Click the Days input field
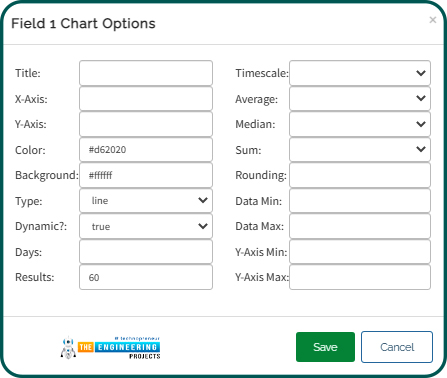 [146, 252]
